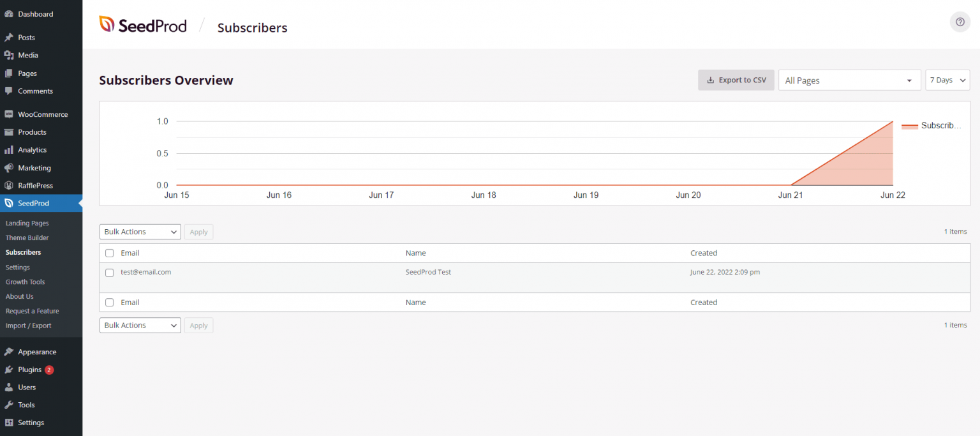Open the top Bulk Actions dropdown
The width and height of the screenshot is (980, 436).
(x=140, y=232)
